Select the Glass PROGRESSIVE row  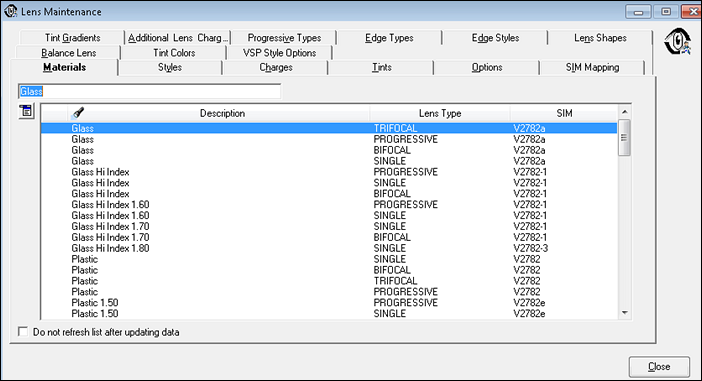[329, 139]
